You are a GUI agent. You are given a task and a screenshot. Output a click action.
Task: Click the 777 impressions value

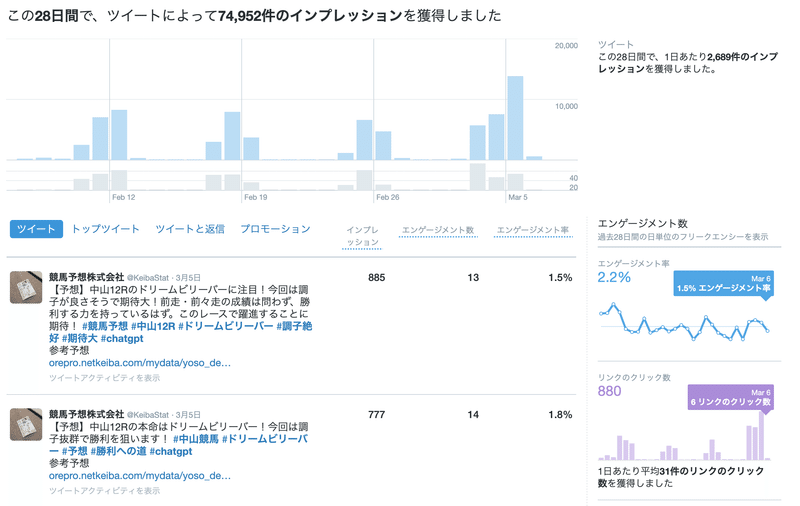[377, 415]
